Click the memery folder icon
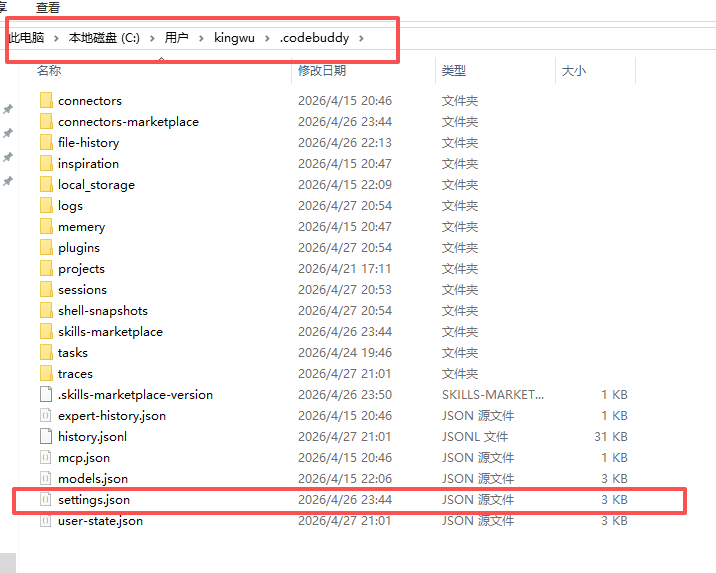This screenshot has width=716, height=573. pyautogui.click(x=46, y=226)
